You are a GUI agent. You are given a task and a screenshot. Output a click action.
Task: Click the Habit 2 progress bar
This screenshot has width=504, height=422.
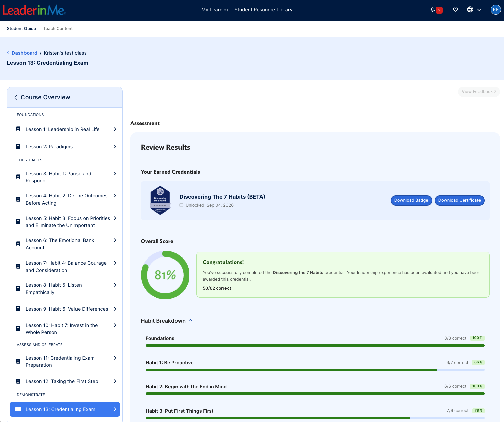click(315, 394)
